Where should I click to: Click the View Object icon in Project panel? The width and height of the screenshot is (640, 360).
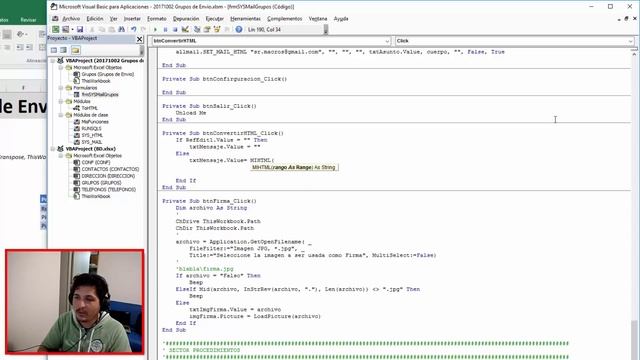[63, 50]
